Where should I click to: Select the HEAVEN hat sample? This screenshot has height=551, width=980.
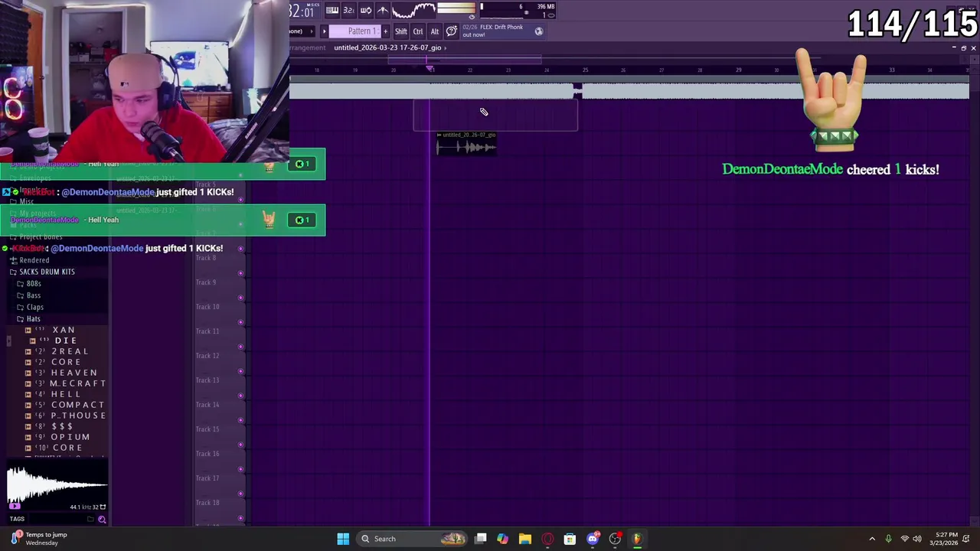click(x=73, y=373)
